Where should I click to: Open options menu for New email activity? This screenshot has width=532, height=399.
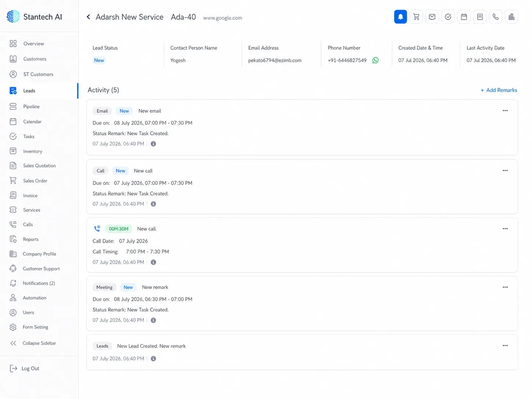[x=505, y=111]
